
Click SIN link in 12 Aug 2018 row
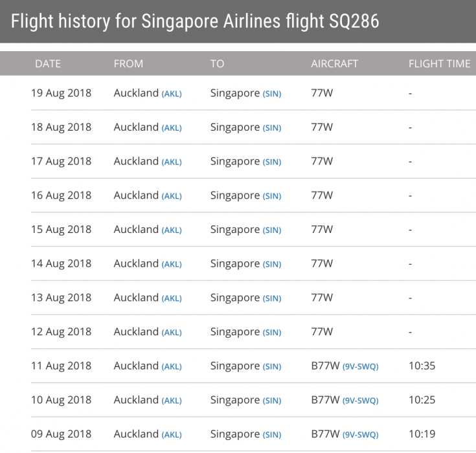pos(272,333)
